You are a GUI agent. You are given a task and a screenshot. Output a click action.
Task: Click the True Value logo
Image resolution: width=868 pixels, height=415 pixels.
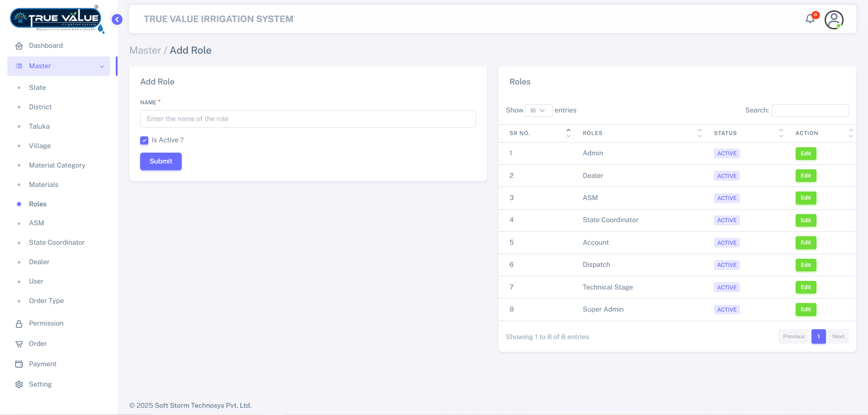coord(55,19)
